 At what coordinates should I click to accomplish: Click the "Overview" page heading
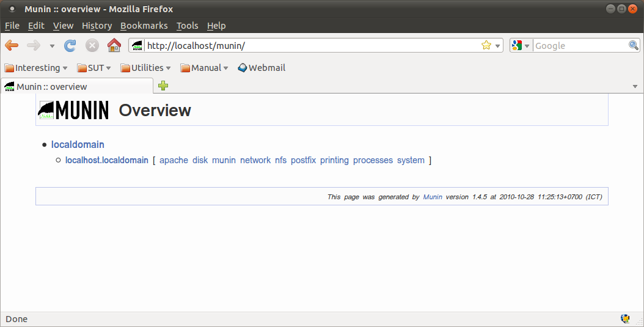155,110
